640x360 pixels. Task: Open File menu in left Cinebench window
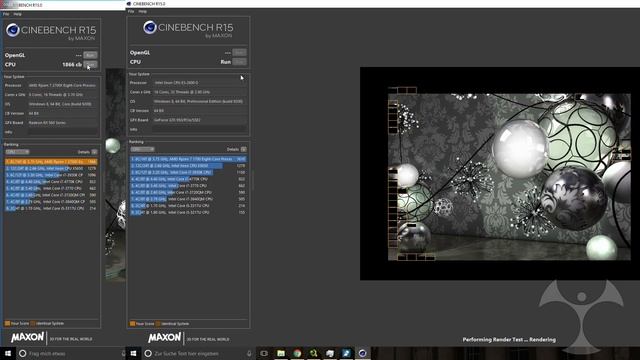point(6,14)
